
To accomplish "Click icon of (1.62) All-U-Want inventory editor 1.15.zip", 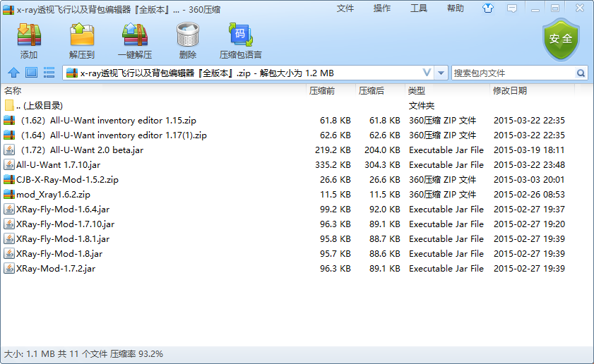I will (x=9, y=121).
